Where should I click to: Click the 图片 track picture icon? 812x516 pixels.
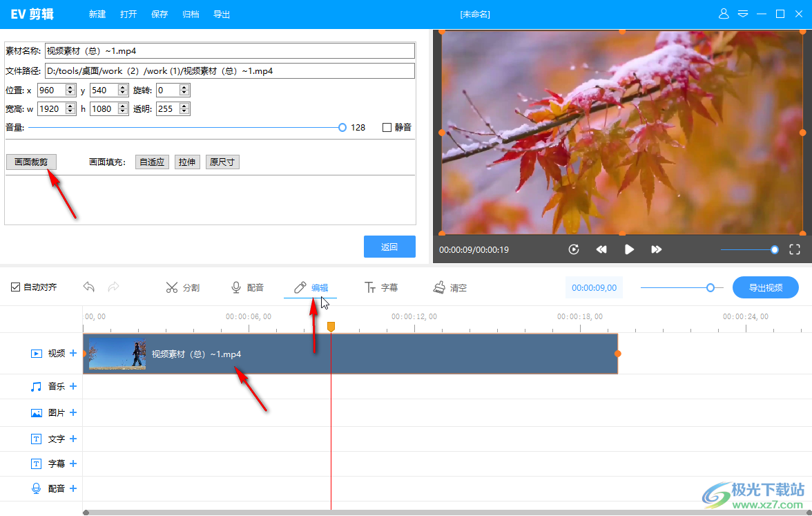pyautogui.click(x=36, y=413)
